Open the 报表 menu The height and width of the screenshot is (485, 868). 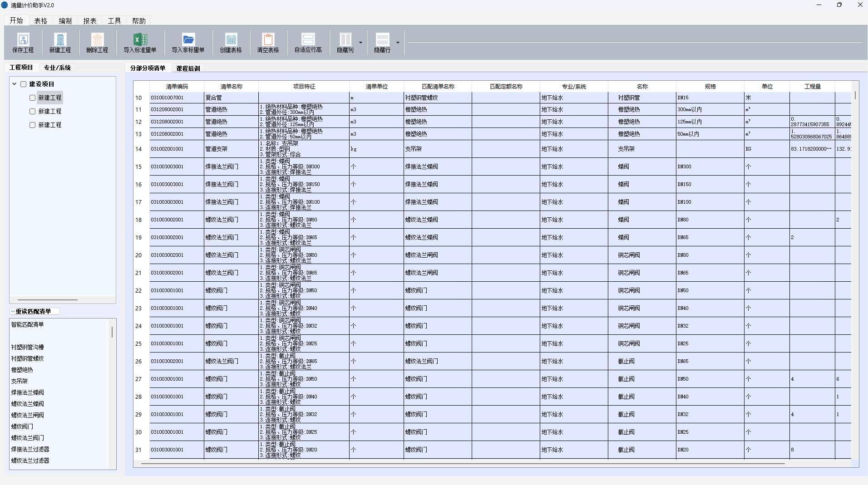[x=89, y=20]
